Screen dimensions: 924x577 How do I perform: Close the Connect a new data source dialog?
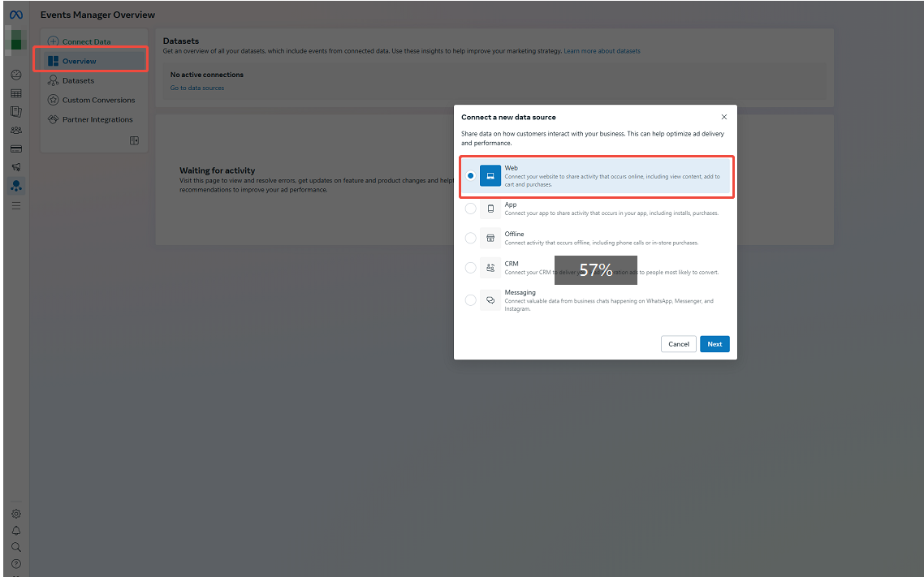pos(724,118)
